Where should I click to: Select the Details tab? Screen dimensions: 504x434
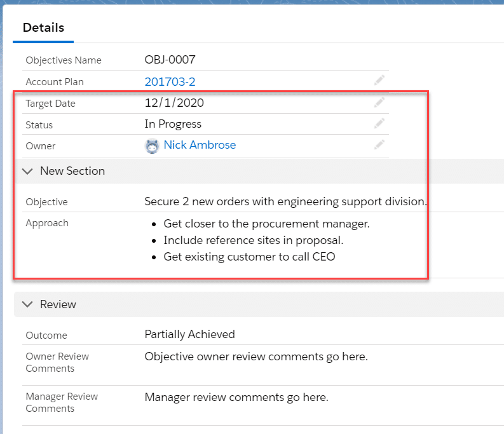click(x=43, y=28)
